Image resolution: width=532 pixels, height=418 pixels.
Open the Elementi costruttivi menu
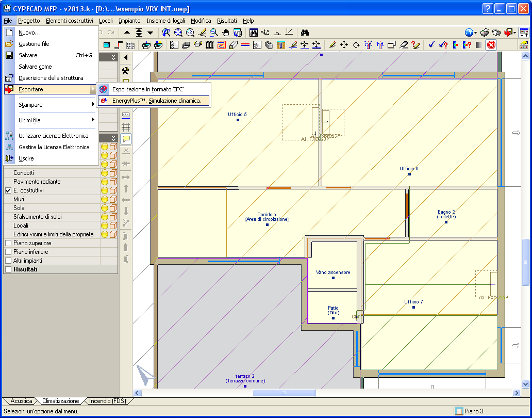click(70, 21)
